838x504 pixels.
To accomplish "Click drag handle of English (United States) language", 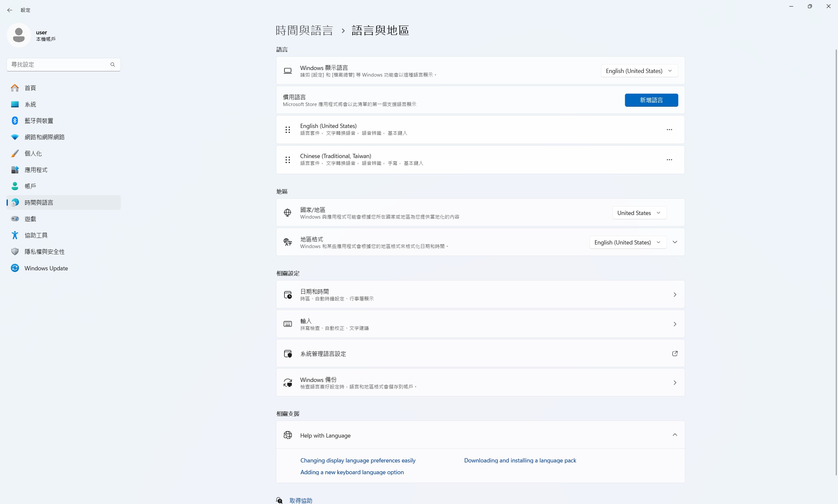I will 287,129.
